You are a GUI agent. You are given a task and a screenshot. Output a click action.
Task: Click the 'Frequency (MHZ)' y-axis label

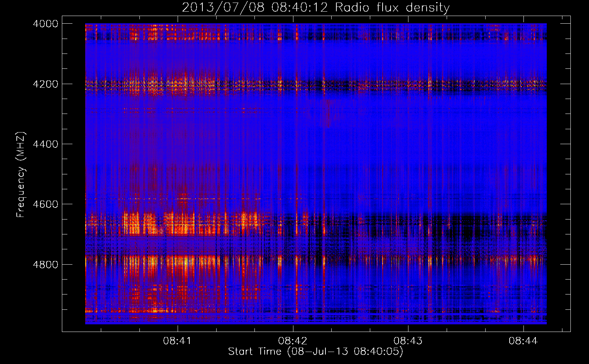[x=21, y=175]
